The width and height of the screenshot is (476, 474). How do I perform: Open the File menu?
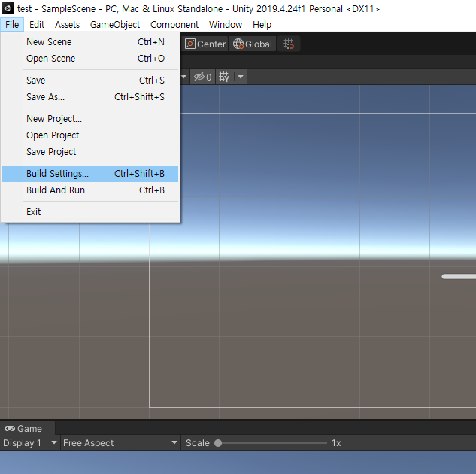coord(12,25)
